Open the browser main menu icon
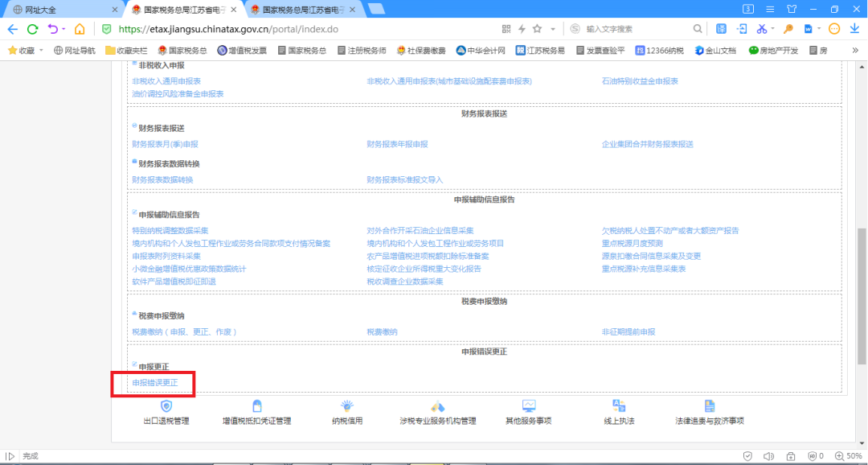The width and height of the screenshot is (868, 465). point(770,10)
